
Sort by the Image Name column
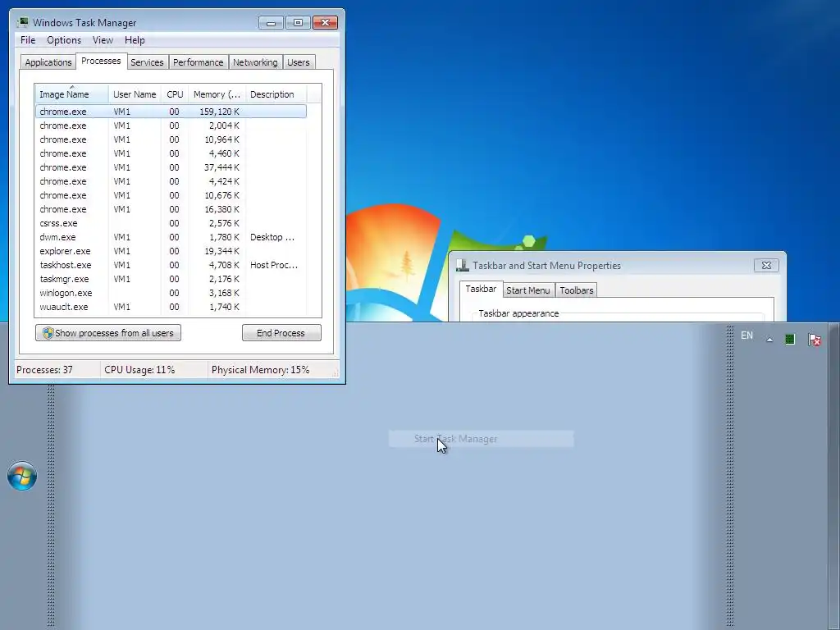point(72,94)
